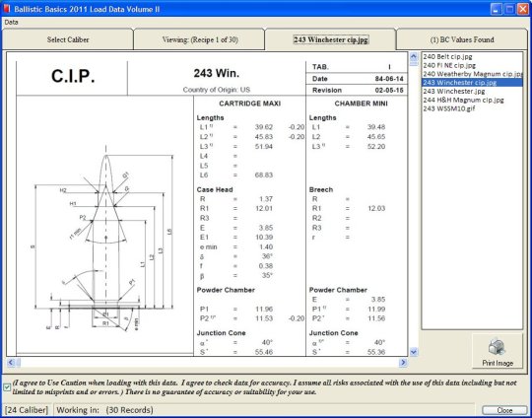Click the printer icon on Print Image
The height and width of the screenshot is (418, 532).
498,347
